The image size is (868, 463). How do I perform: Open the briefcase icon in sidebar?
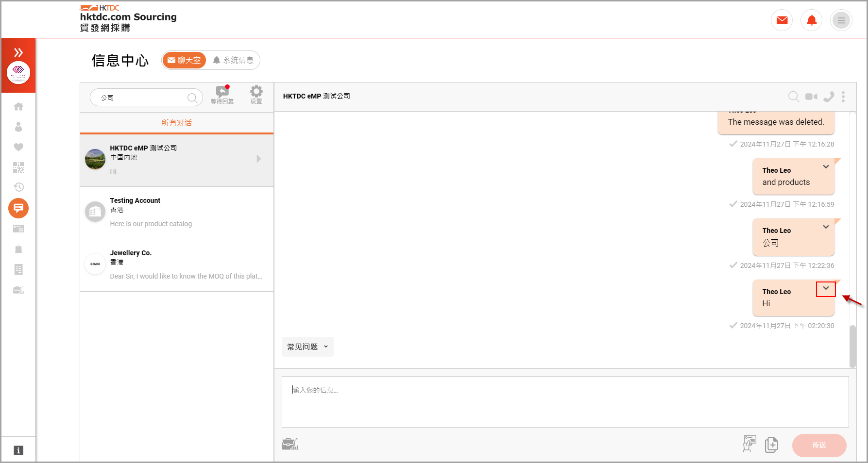point(18,290)
